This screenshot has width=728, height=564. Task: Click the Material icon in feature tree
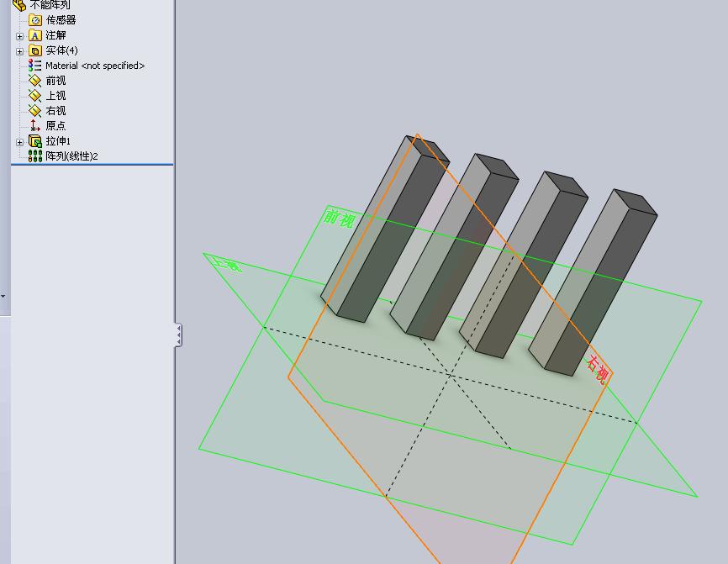[x=34, y=66]
